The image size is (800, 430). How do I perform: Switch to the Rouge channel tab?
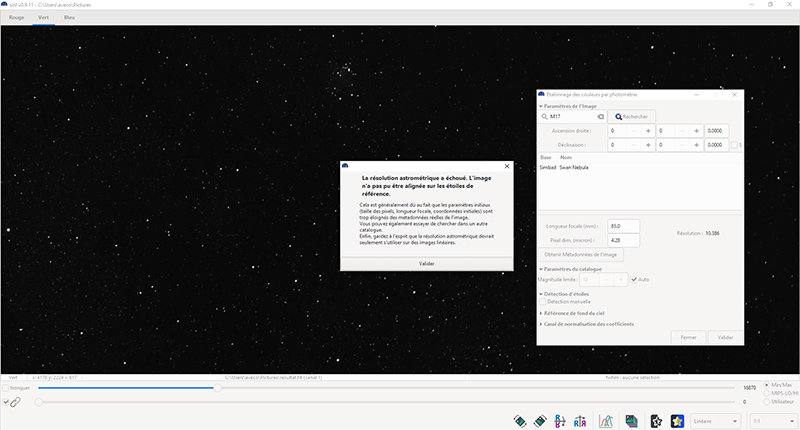coord(16,17)
